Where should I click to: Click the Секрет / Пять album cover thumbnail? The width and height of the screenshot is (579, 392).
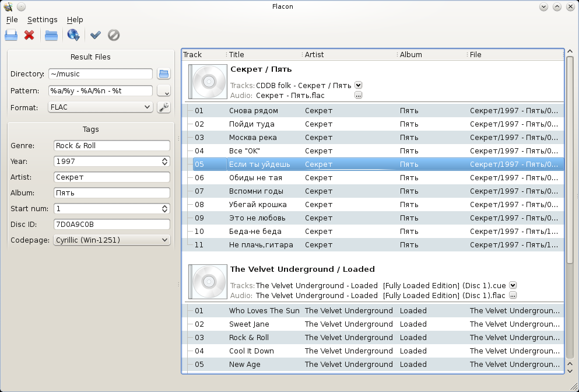(208, 82)
